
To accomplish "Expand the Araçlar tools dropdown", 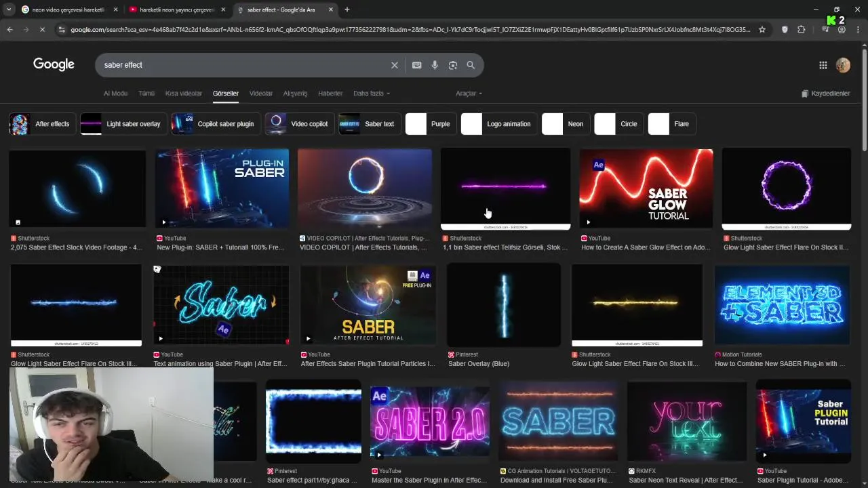I will click(469, 94).
